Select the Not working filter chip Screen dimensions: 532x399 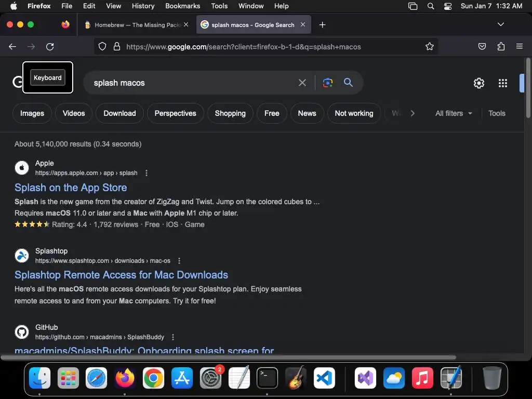[354, 113]
